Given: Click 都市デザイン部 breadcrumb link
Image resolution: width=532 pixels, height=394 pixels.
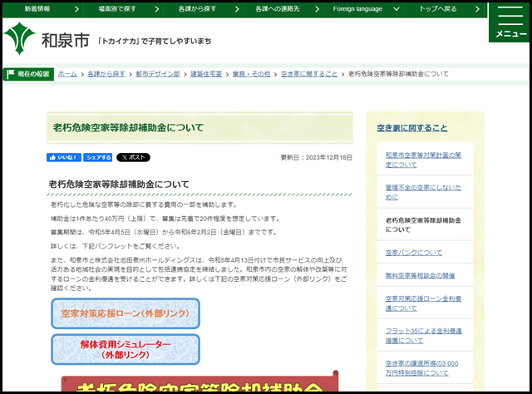Looking at the screenshot, I should [157, 74].
